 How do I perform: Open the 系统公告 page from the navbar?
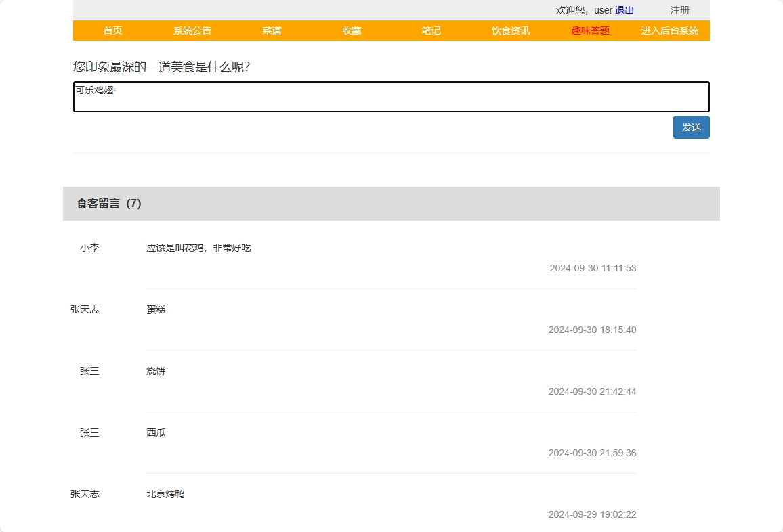[192, 30]
